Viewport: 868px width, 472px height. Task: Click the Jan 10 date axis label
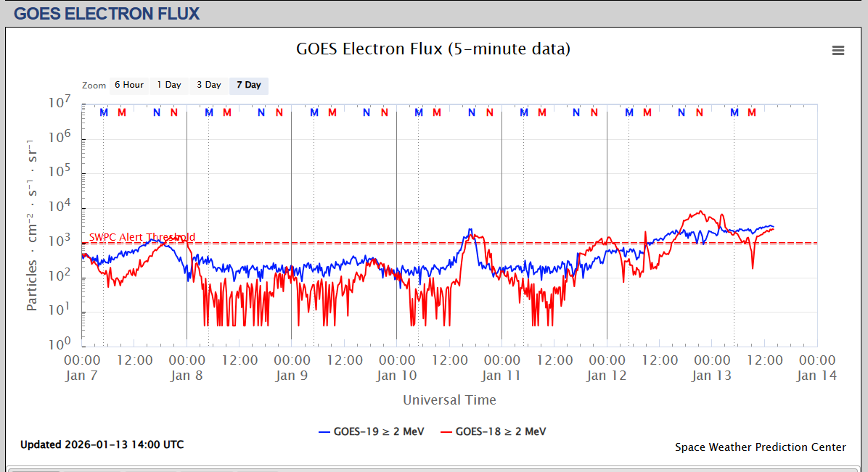(396, 375)
